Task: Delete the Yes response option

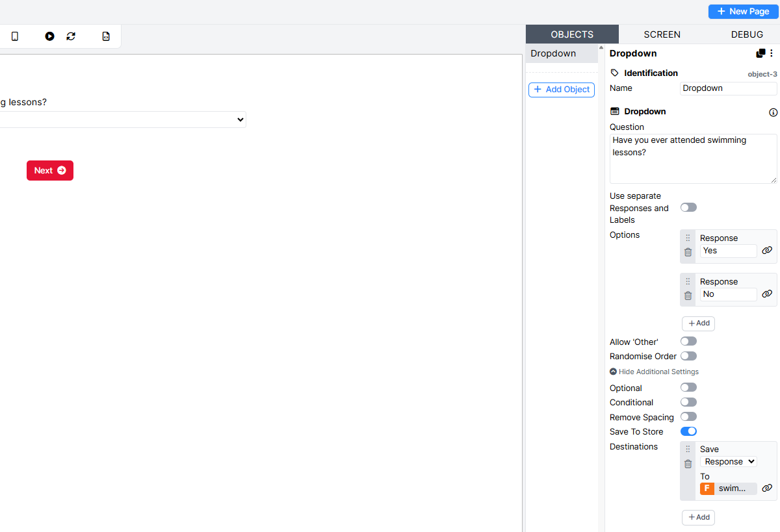Action: click(x=688, y=252)
